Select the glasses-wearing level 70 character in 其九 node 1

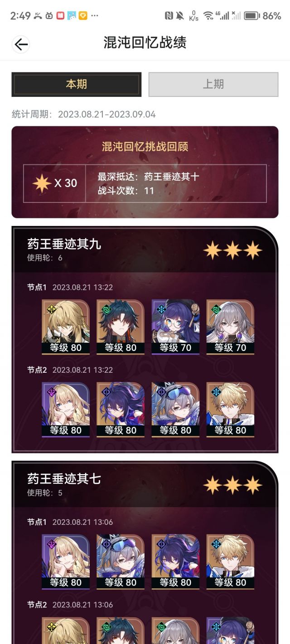[175, 327]
